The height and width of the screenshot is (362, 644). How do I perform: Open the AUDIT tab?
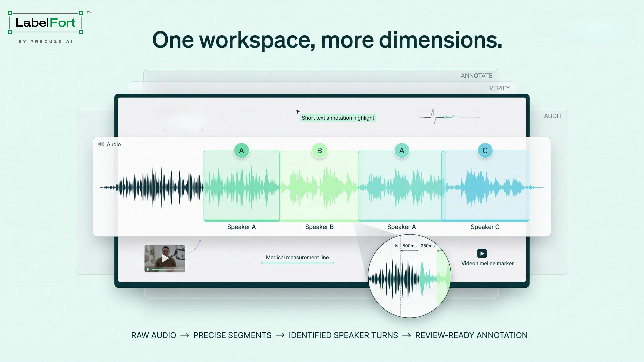[x=553, y=116]
